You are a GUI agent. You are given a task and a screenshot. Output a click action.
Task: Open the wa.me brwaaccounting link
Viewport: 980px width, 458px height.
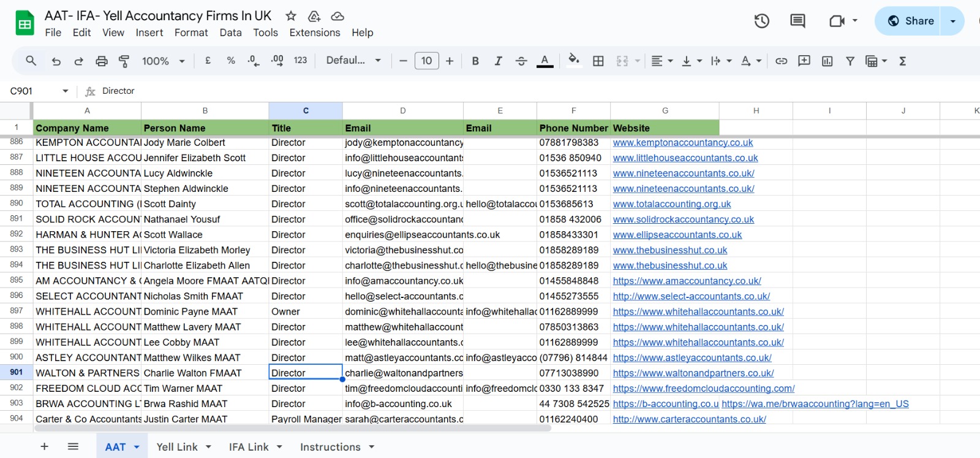(x=815, y=403)
